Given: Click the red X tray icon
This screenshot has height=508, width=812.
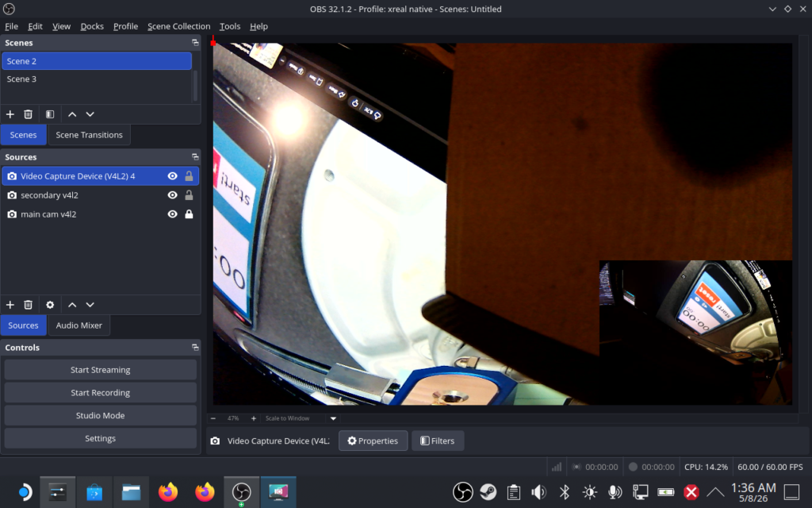Looking at the screenshot, I should 691,492.
